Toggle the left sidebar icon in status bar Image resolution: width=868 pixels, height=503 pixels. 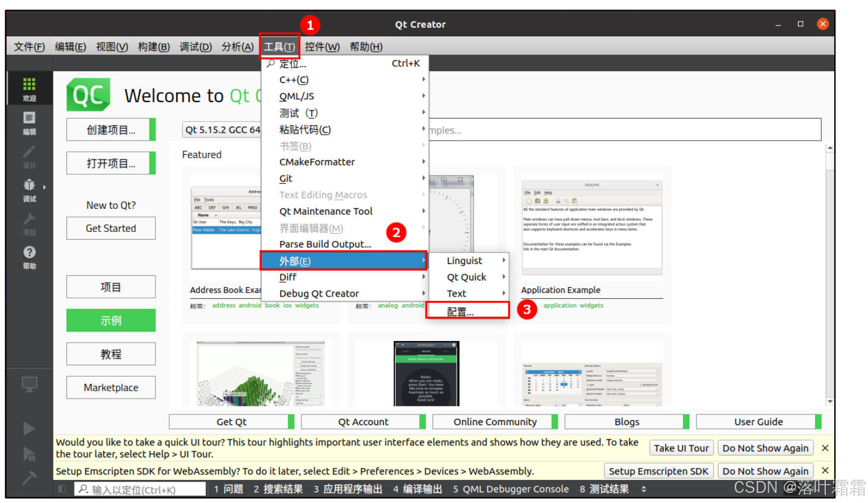tap(62, 489)
